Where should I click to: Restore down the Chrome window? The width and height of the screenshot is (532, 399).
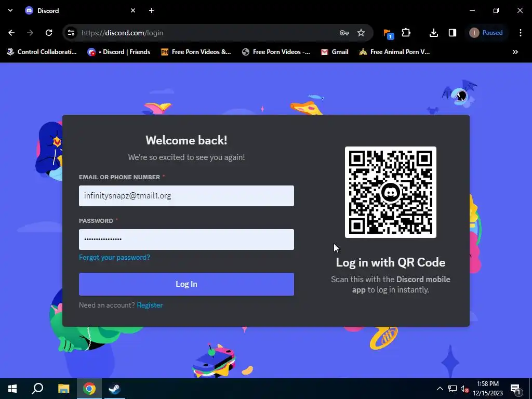tap(496, 10)
